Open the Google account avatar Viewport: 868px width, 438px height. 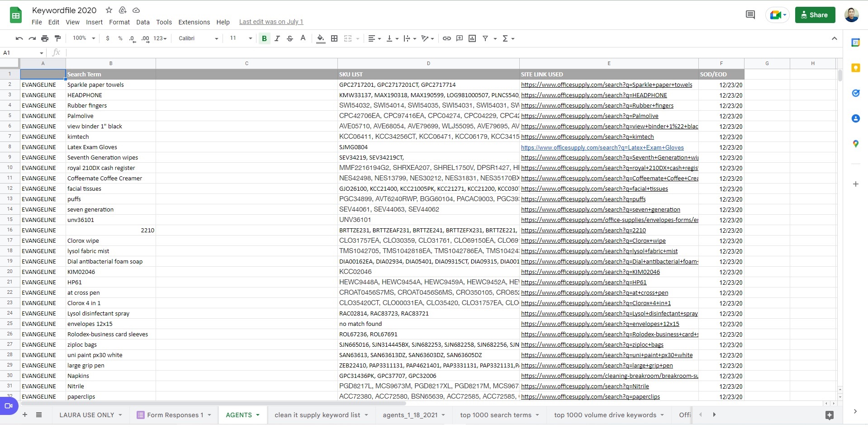852,15
